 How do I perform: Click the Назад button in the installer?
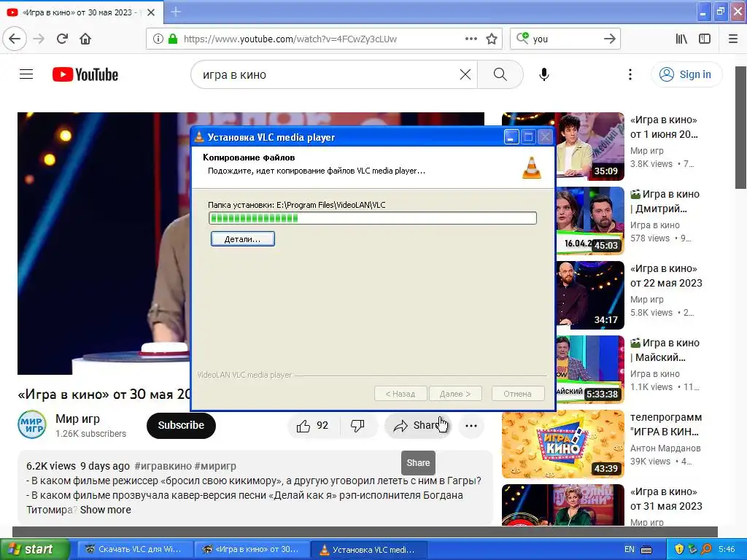[400, 394]
